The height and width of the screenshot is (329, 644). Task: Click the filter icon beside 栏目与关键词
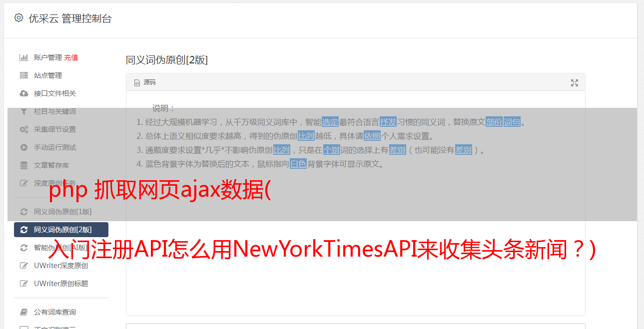pyautogui.click(x=23, y=111)
